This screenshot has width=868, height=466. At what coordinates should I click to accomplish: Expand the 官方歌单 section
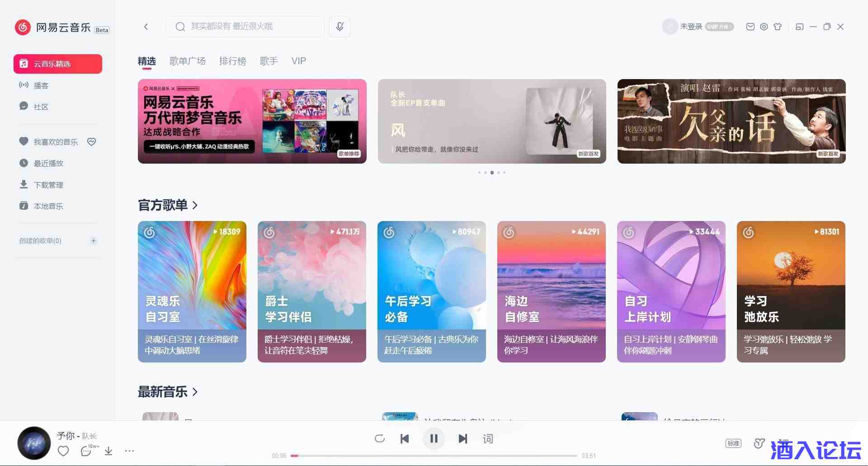click(x=168, y=205)
